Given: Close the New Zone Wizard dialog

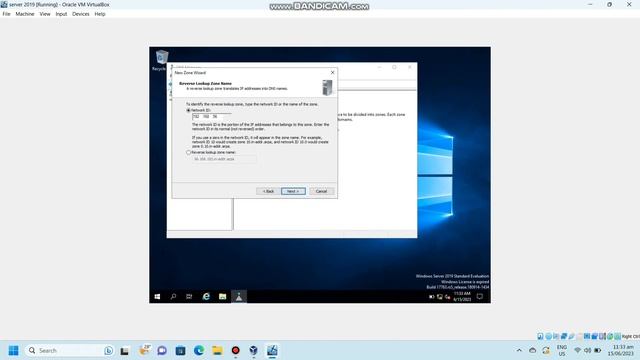Looking at the screenshot, I should coord(332,73).
